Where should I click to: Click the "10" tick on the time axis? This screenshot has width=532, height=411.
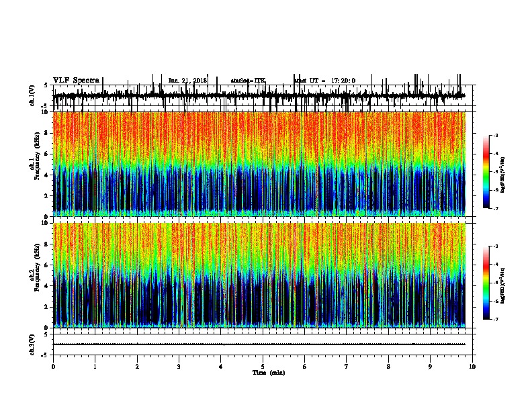pyautogui.click(x=472, y=367)
